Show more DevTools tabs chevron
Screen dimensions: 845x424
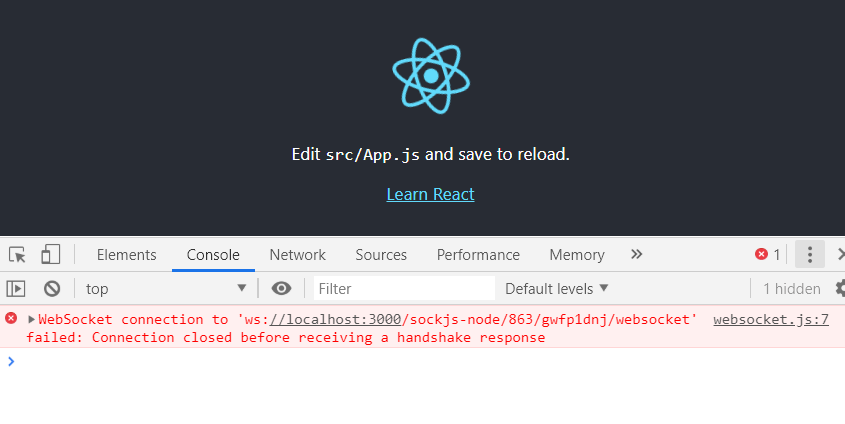[x=636, y=254]
